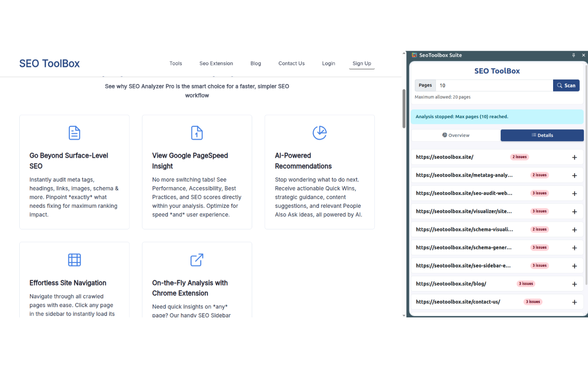Image resolution: width=588 pixels, height=368 pixels.
Task: Expand issues for https://seotoolbox.site/
Action: (574, 157)
